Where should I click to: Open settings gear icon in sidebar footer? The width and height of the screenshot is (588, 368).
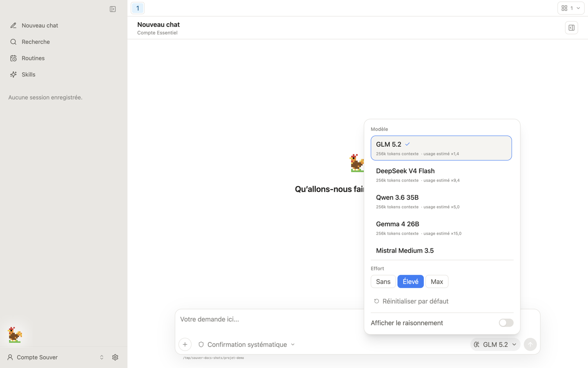click(115, 357)
